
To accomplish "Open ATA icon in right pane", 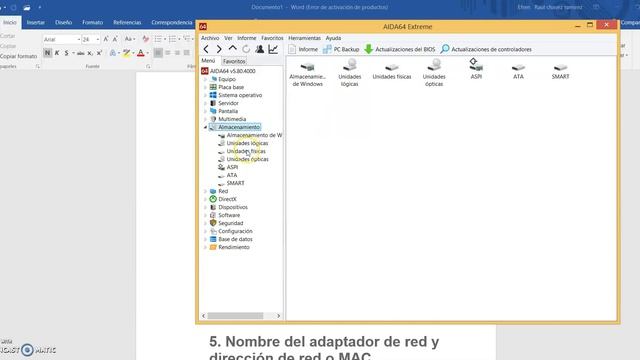I will coord(518,71).
